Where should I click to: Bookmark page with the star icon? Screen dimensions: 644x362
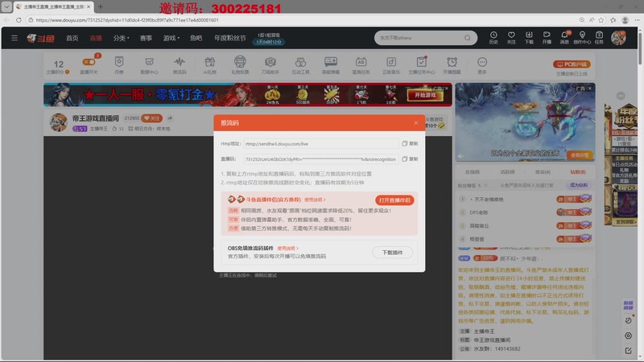tap(601, 19)
